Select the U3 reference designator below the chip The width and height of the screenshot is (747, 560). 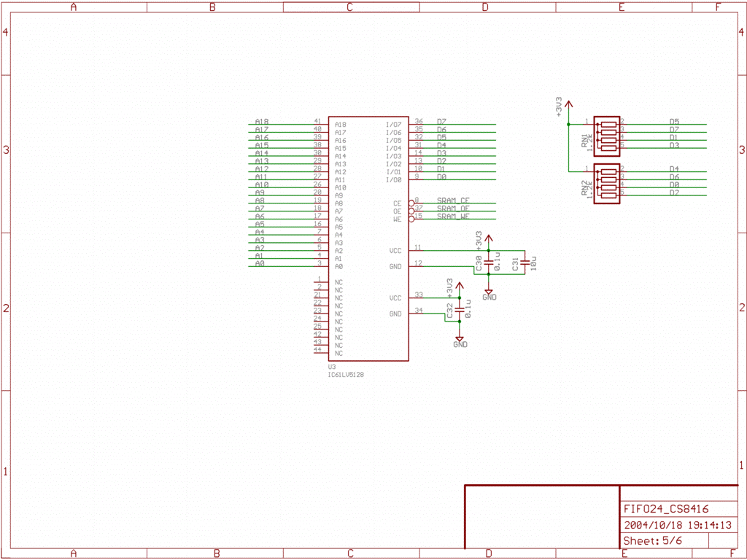[x=332, y=367]
